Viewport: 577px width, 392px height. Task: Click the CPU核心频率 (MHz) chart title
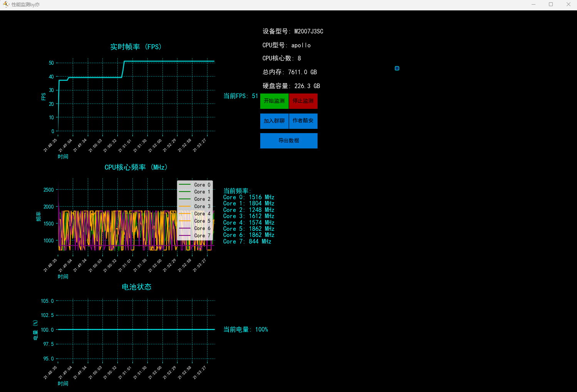[x=136, y=167]
